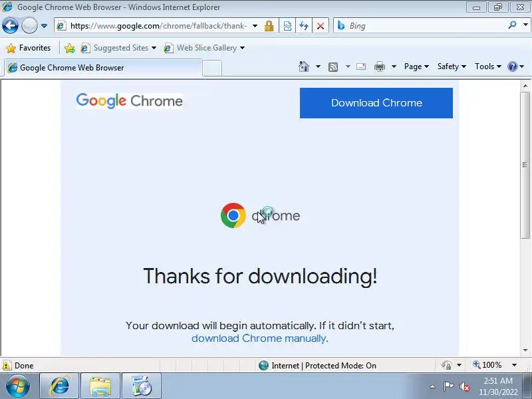
Task: Click the address bar URL field
Action: (x=158, y=26)
